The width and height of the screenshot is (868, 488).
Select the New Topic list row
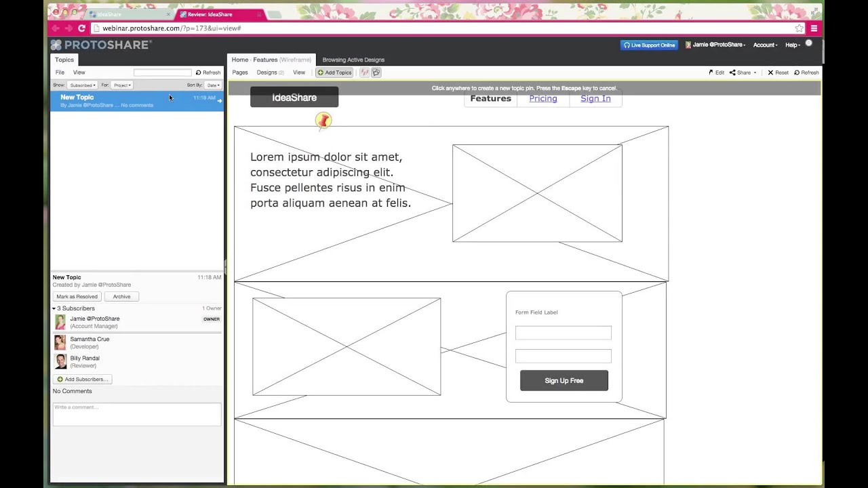click(x=137, y=101)
